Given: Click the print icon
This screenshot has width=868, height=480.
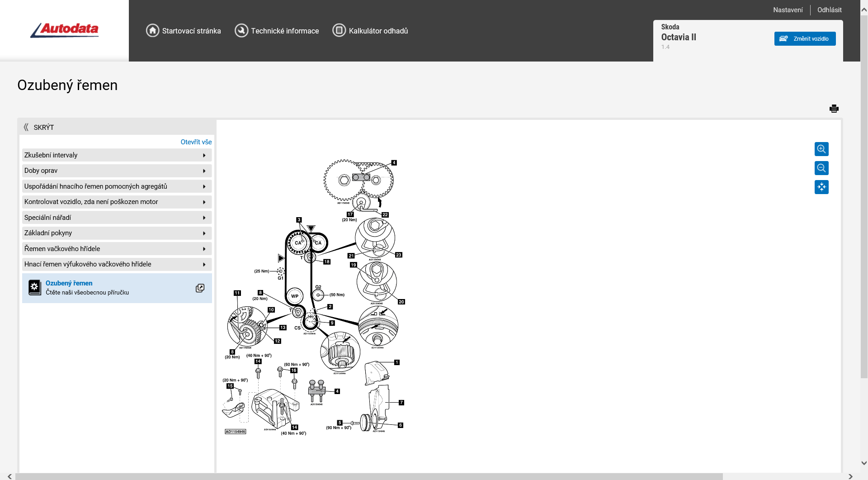Looking at the screenshot, I should (x=834, y=109).
